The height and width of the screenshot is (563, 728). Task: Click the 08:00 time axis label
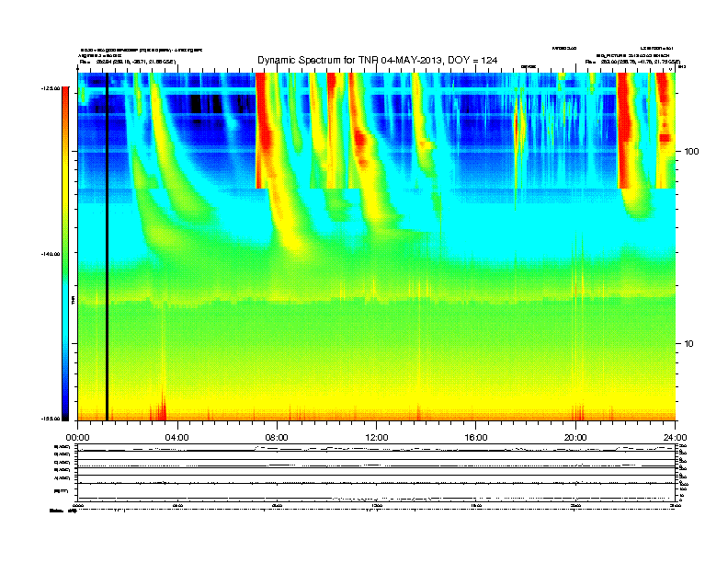click(277, 438)
